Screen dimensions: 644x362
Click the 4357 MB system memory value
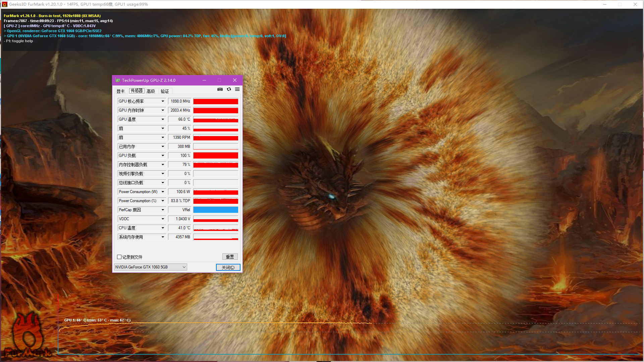pos(180,237)
